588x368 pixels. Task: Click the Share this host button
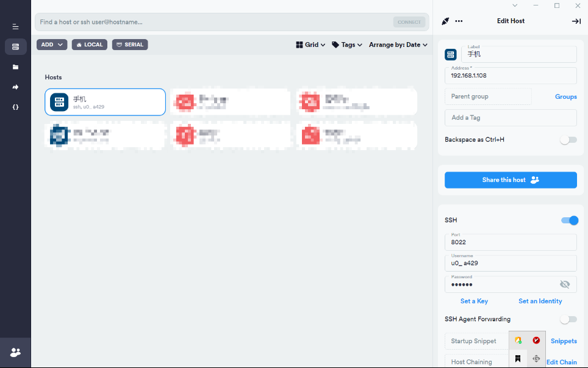point(511,180)
